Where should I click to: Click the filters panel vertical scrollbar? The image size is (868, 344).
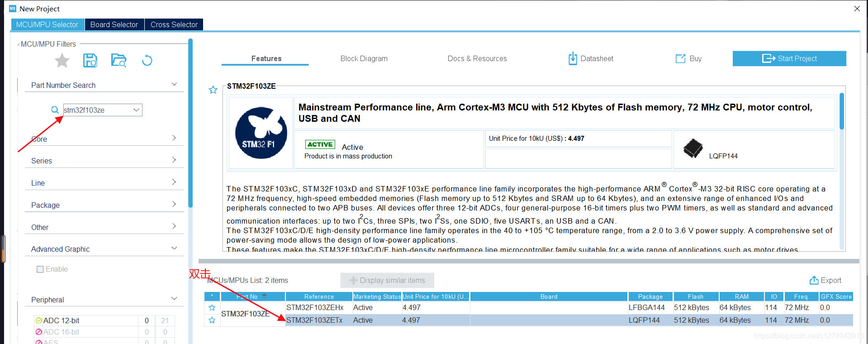click(190, 123)
